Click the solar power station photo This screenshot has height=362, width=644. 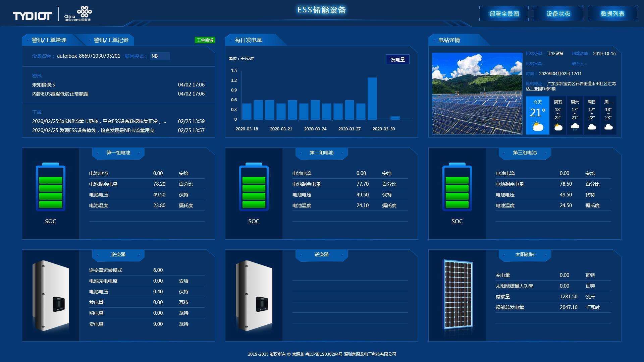click(477, 94)
